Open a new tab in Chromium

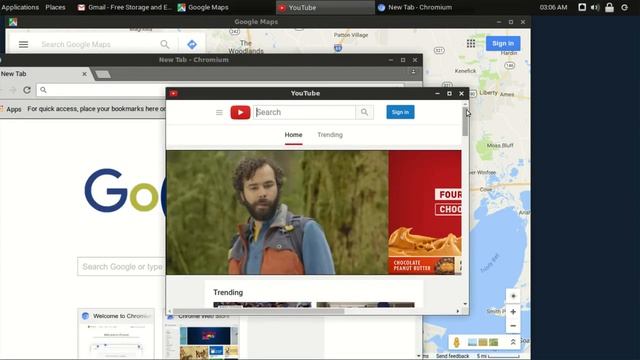(x=103, y=74)
